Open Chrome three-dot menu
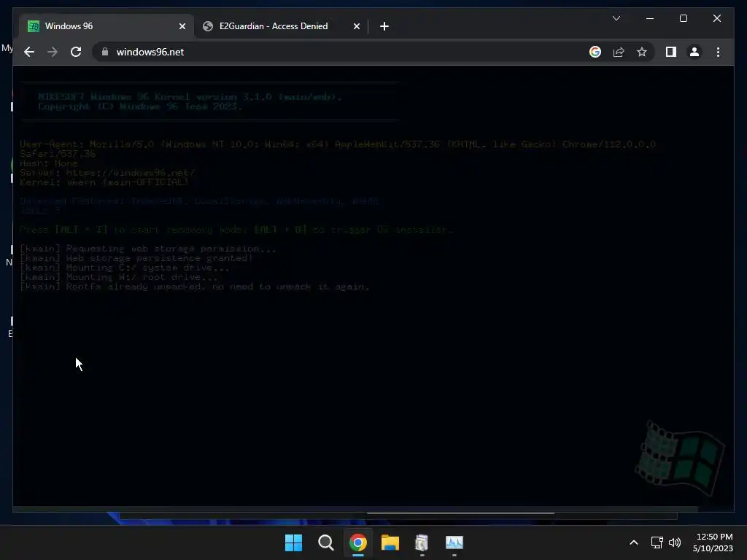747x560 pixels. (x=718, y=52)
